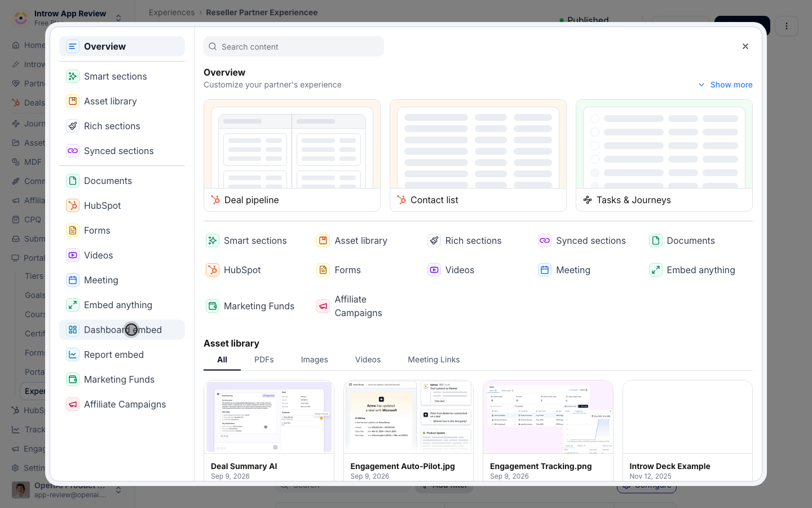Viewport: 812px width, 508px height.
Task: Open the user account switcher at the bottom left
Action: click(67, 490)
